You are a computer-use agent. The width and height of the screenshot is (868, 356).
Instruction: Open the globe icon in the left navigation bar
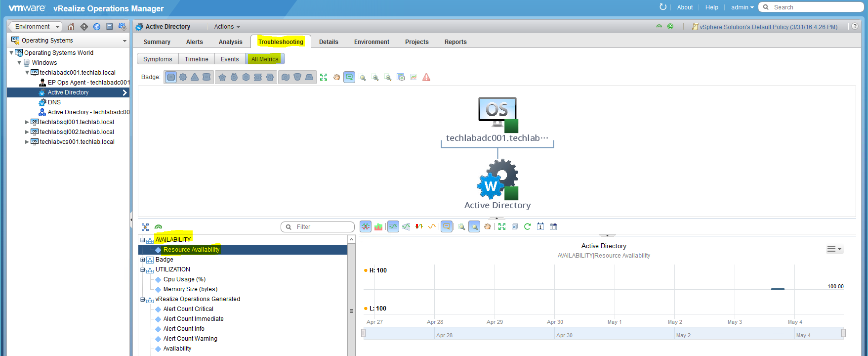coord(97,27)
